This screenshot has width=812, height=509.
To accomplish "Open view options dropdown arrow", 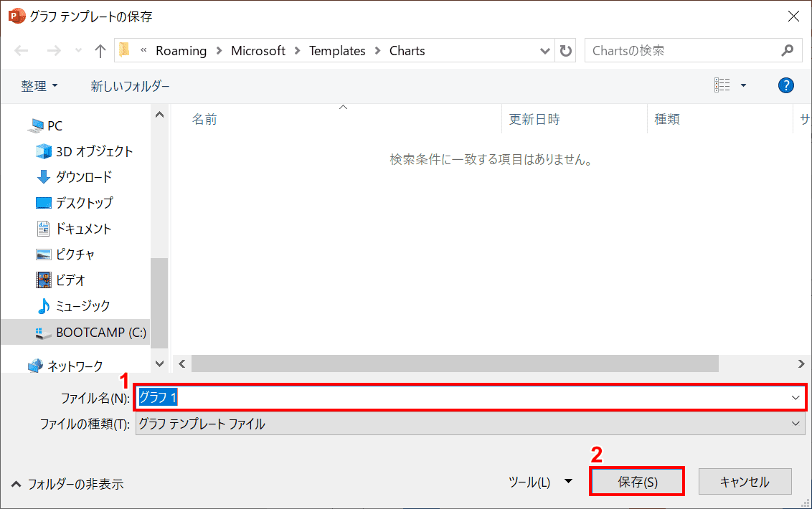I will pos(743,85).
